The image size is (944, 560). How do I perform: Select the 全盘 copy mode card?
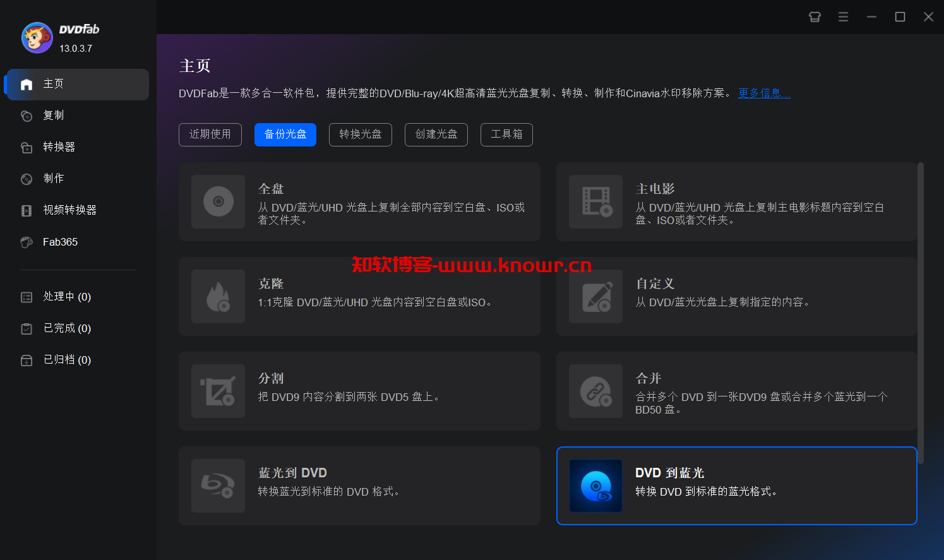click(359, 201)
